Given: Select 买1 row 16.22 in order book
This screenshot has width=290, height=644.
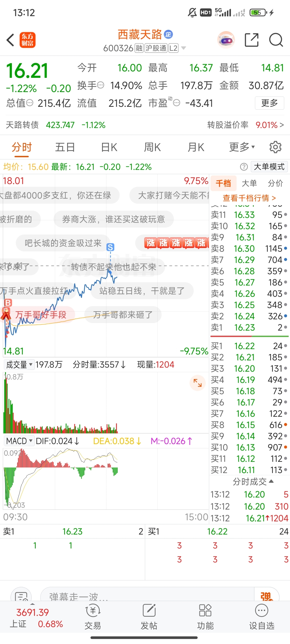Looking at the screenshot, I should 249,346.
